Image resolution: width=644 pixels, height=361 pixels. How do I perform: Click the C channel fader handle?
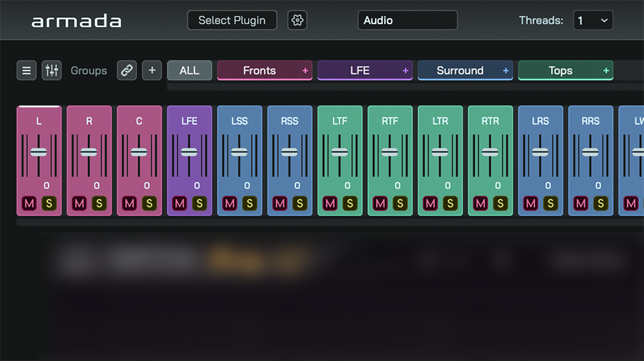(139, 152)
